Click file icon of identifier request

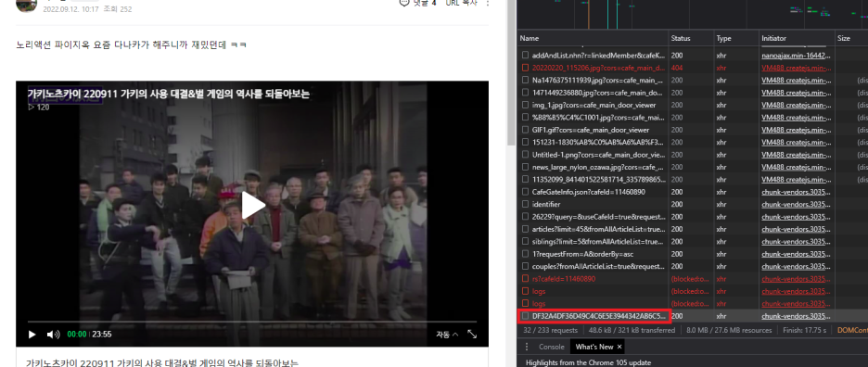(526, 204)
